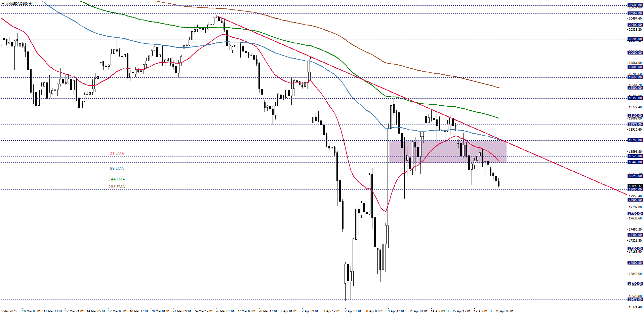Viewport: 644px width, 315px height.
Task: Click the 16371.40 price scale value
Action: point(635,307)
